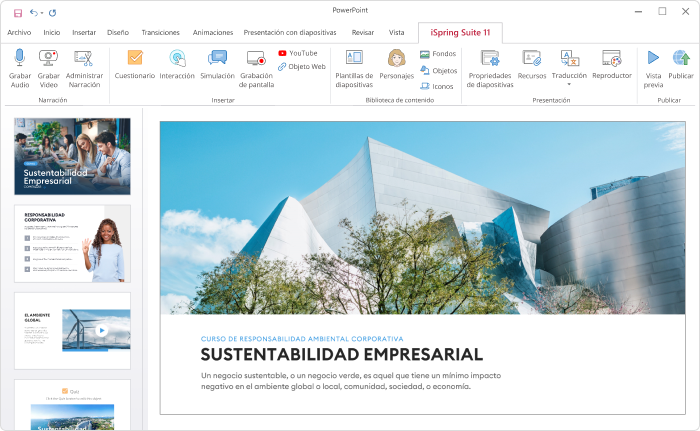This screenshot has width=700, height=431.
Task: Select Responsabilidad Corporativa slide thumbnail
Action: click(x=72, y=243)
